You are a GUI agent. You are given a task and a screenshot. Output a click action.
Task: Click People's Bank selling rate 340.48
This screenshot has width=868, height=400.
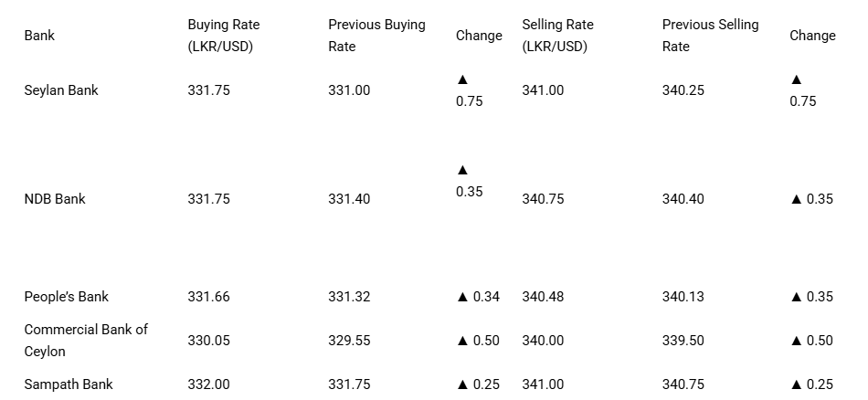tap(543, 297)
